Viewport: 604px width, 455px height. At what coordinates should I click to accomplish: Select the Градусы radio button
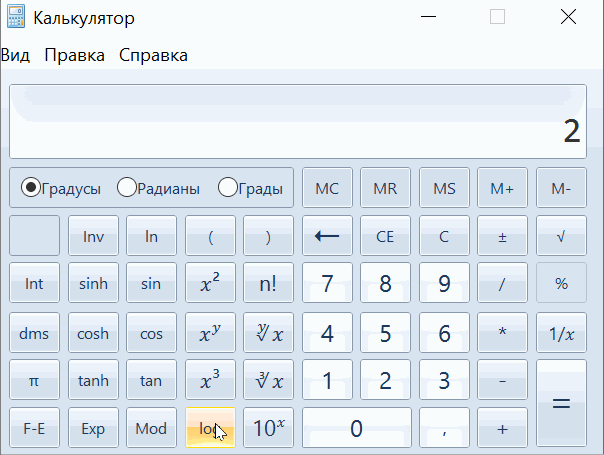coord(31,187)
